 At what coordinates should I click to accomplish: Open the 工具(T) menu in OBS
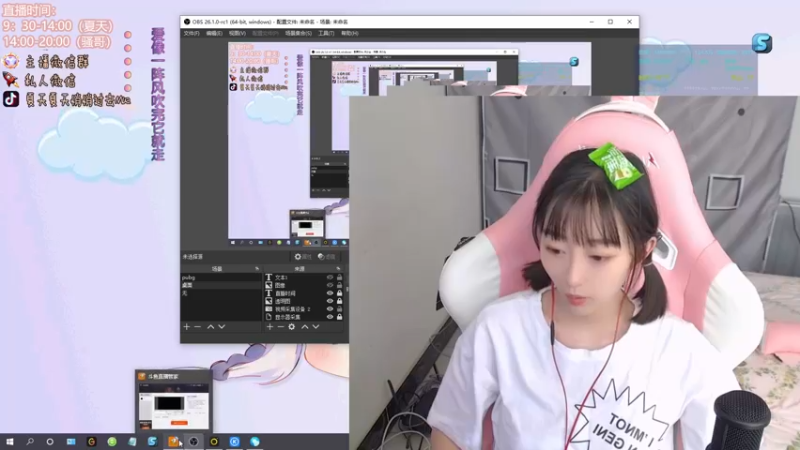click(x=326, y=33)
